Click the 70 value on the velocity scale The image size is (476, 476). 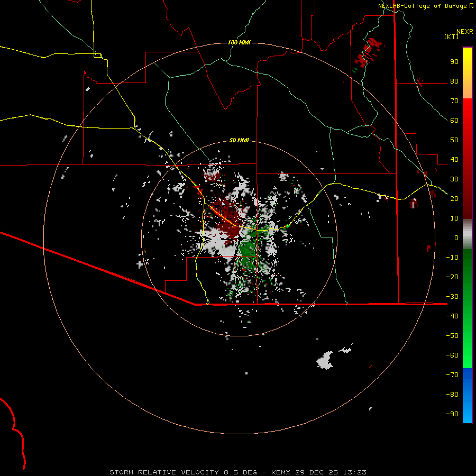[454, 101]
